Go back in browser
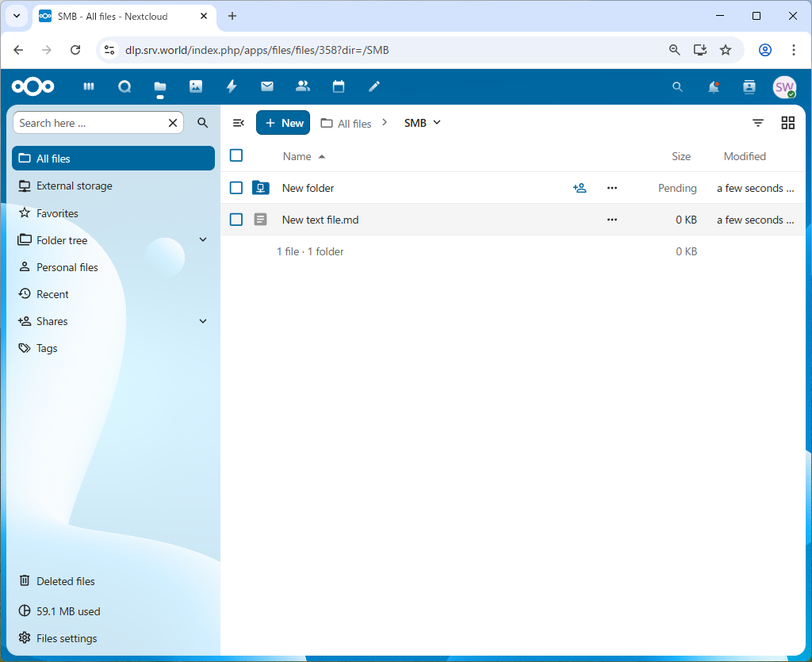The width and height of the screenshot is (812, 662). 19,50
